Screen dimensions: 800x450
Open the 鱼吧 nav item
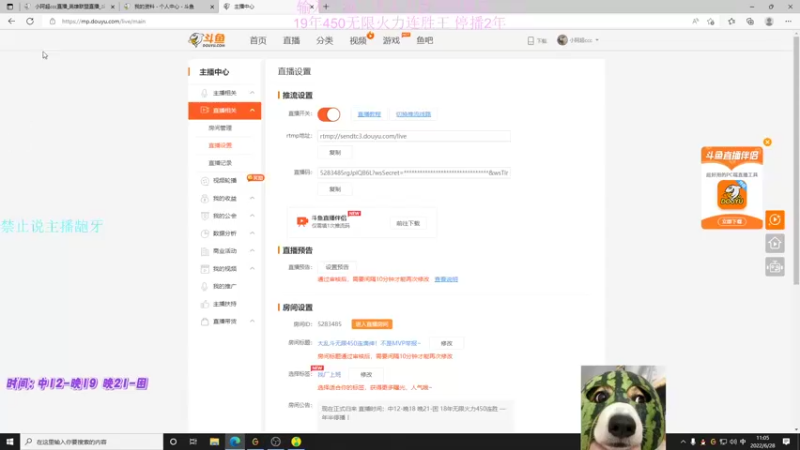tap(424, 40)
